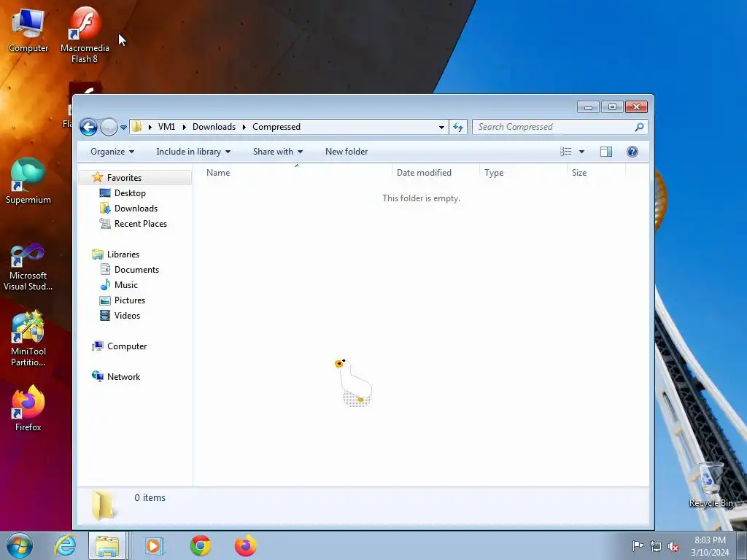Launch Internet Explorer from the taskbar
The height and width of the screenshot is (560, 747).
click(x=65, y=545)
